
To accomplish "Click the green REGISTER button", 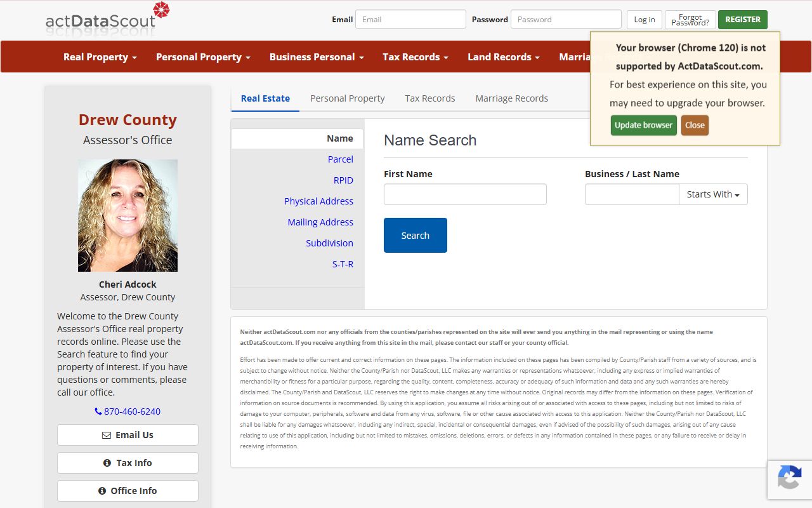I will tap(743, 20).
